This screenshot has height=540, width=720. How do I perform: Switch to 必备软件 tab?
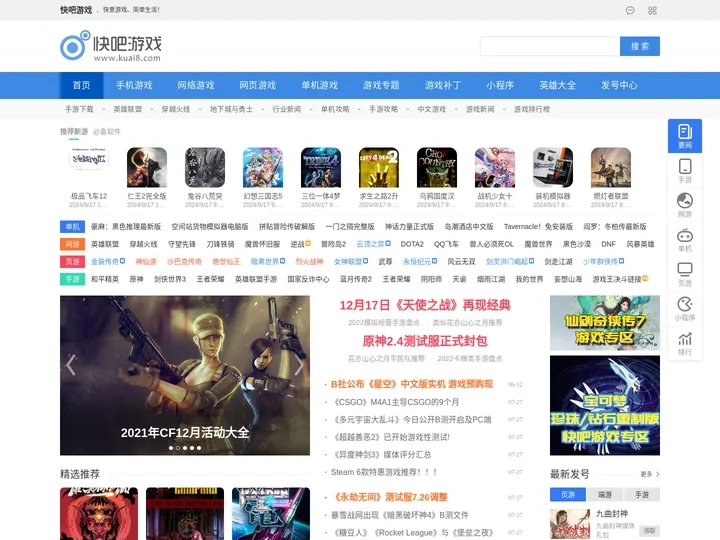(107, 132)
